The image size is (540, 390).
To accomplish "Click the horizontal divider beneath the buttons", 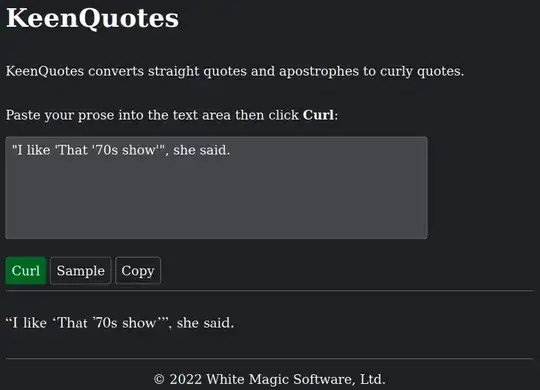I will (x=269, y=290).
